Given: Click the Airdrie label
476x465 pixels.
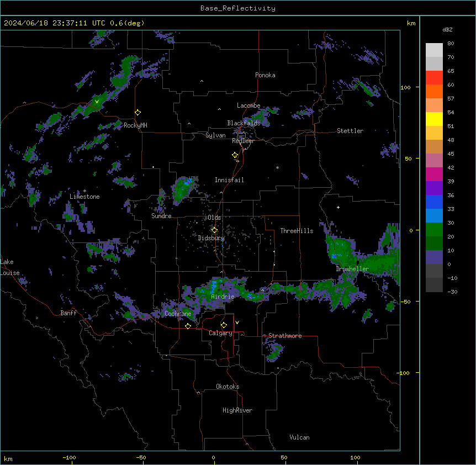Looking at the screenshot, I should click(223, 297).
